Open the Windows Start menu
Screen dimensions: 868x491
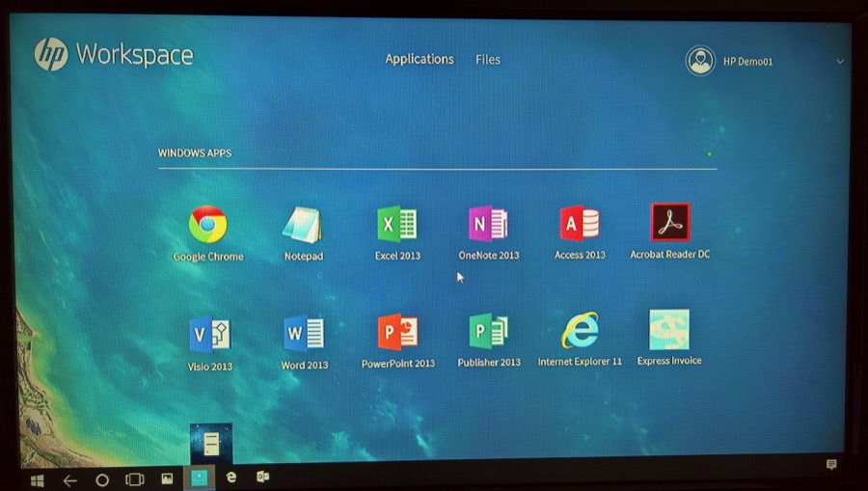[x=37, y=480]
